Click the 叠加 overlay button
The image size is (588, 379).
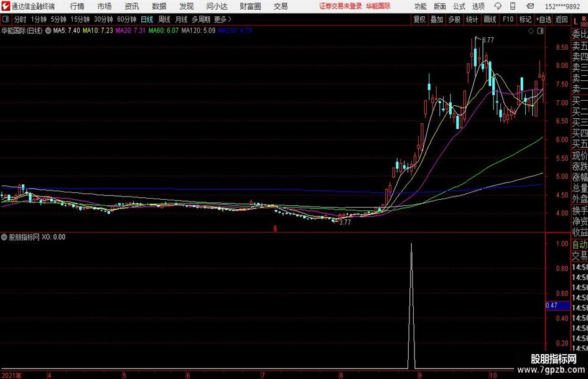[x=437, y=19]
